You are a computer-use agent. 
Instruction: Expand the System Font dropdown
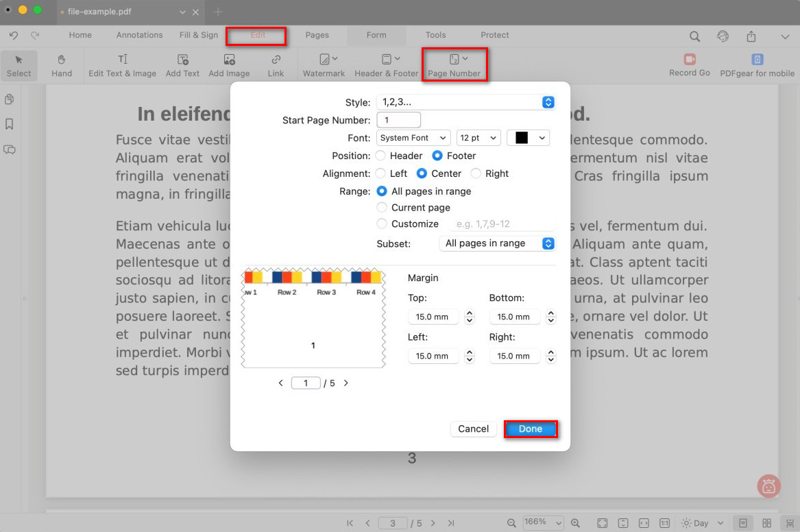(x=413, y=138)
